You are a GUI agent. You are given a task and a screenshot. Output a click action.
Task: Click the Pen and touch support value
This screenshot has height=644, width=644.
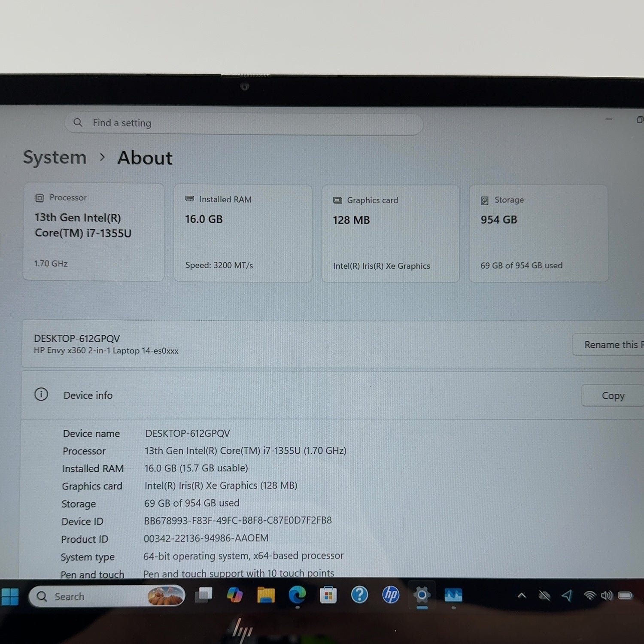tap(239, 573)
